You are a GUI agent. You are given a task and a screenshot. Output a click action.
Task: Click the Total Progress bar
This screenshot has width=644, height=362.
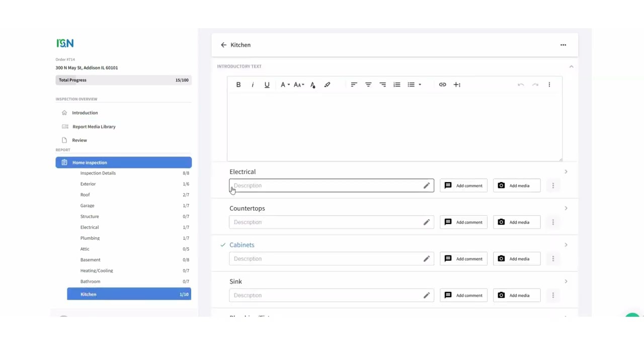(123, 80)
